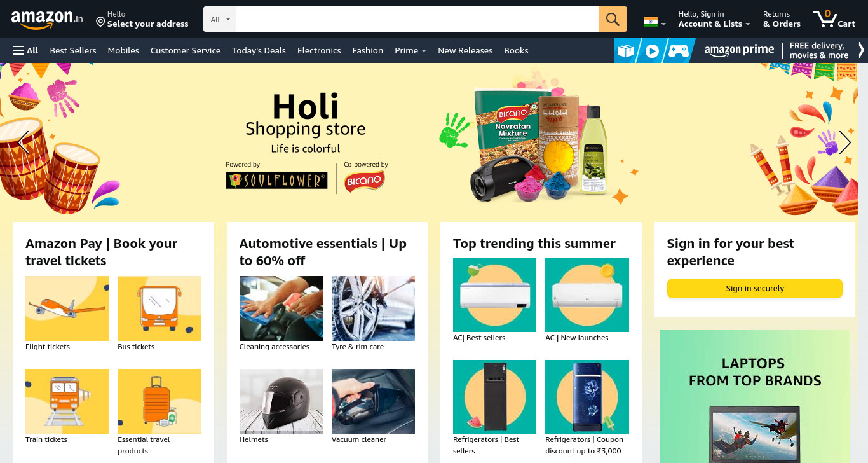Go to previous banner slide arrow
868x463 pixels.
click(24, 142)
